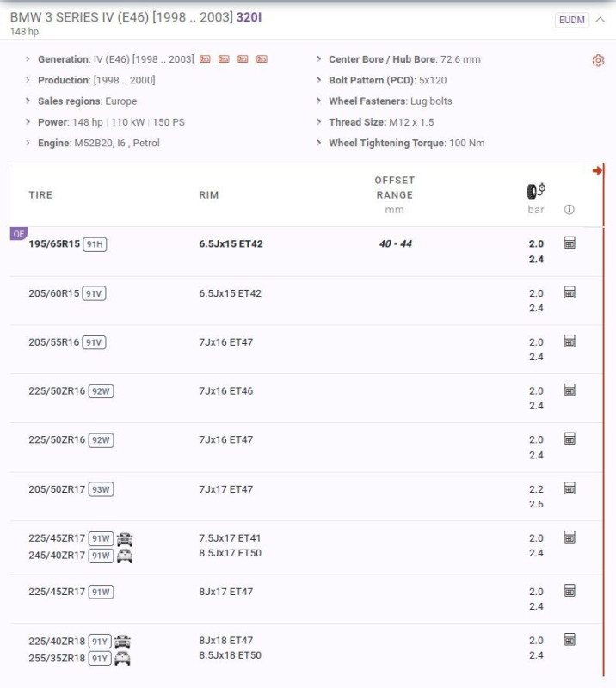Open calculator for 225/50ZR16 7Jx16 ET47 row
The image size is (616, 688).
570,439
